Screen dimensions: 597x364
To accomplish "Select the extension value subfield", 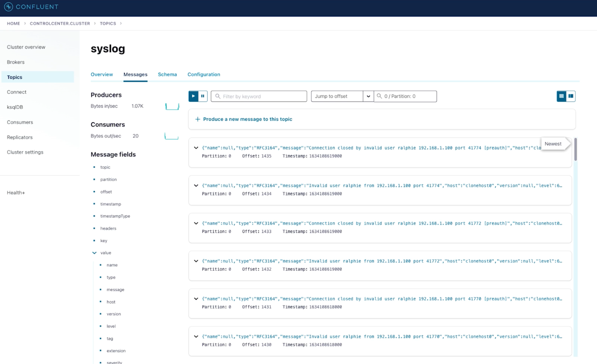I will 116,351.
